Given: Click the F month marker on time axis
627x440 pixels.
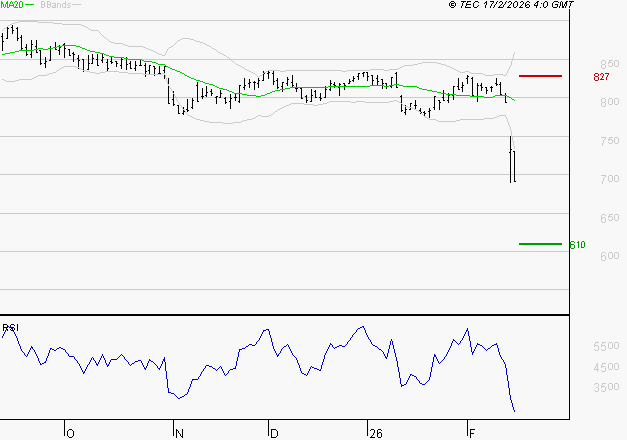Looking at the screenshot, I should [x=472, y=434].
